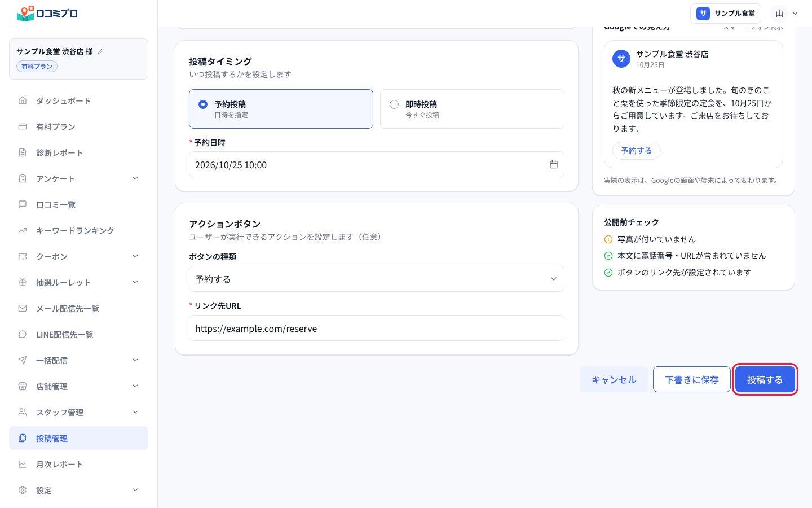Screen dimensions: 812x508
Task: Click the 月次レポート chart icon
Action: (x=23, y=464)
